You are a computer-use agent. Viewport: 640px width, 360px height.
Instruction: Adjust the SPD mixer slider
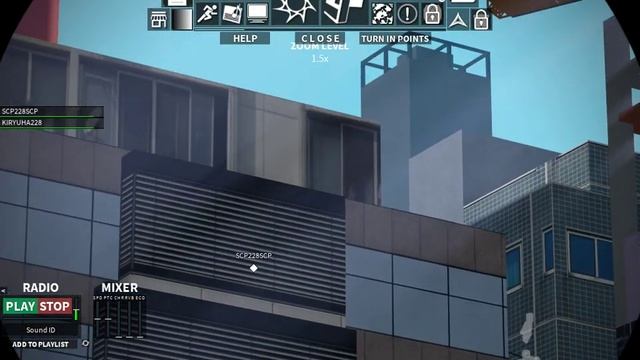pyautogui.click(x=98, y=319)
